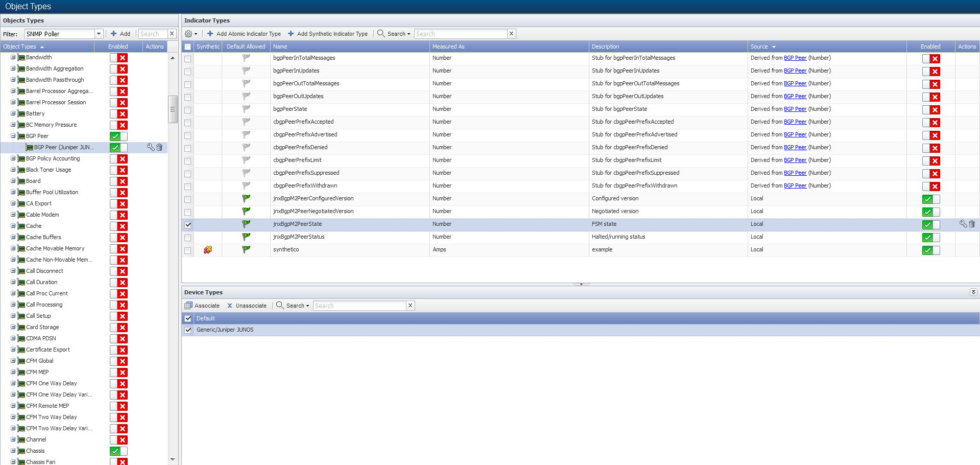
Task: Click the magnifier Search icon in Indicator Types toolbar
Action: pyautogui.click(x=381, y=34)
